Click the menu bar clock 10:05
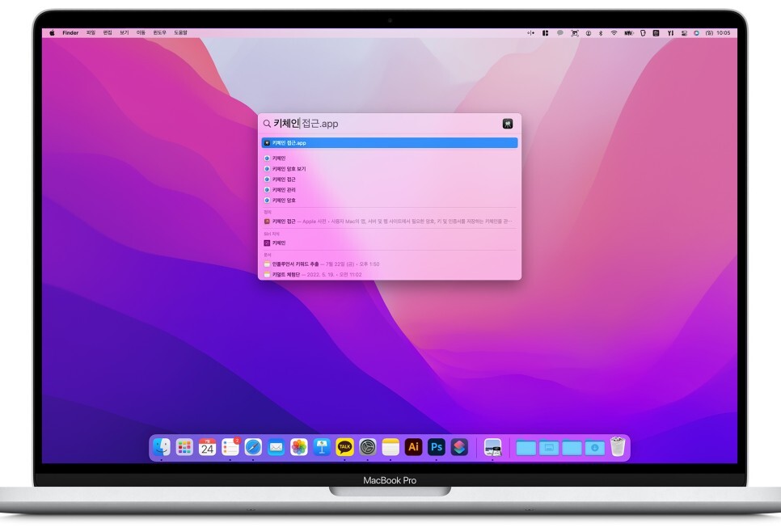 pos(724,33)
